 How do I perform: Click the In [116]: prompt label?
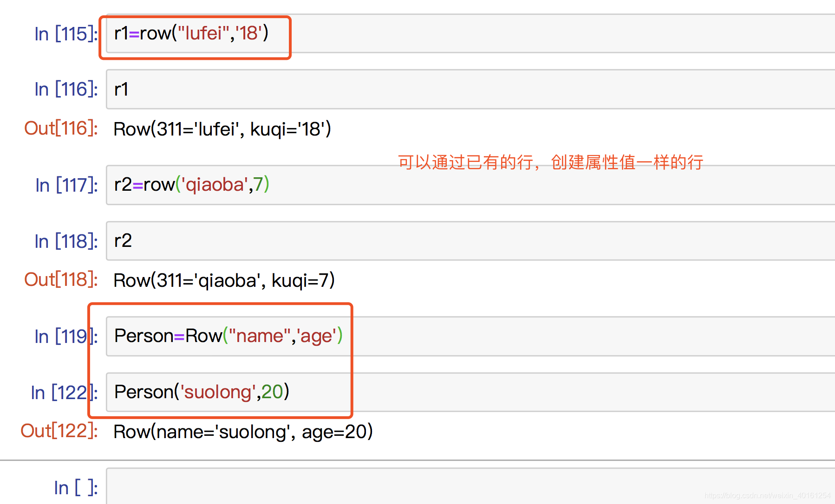[x=66, y=89]
